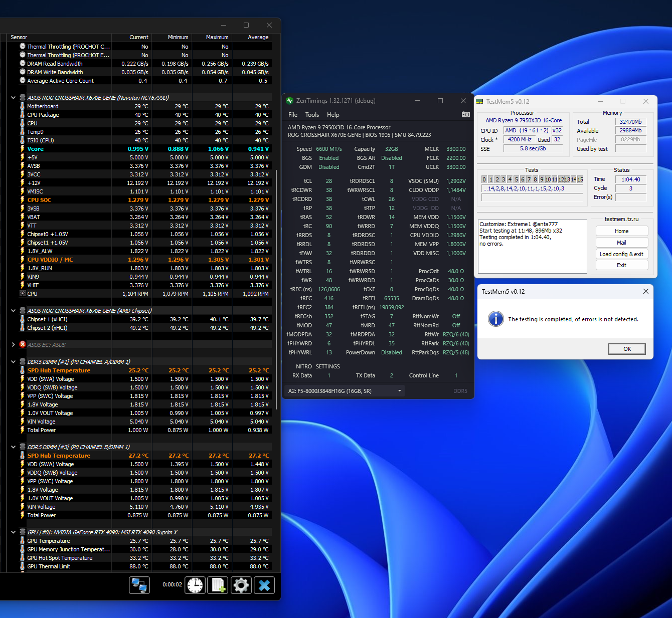
Task: Click the remote network computers icon
Action: [x=139, y=585]
